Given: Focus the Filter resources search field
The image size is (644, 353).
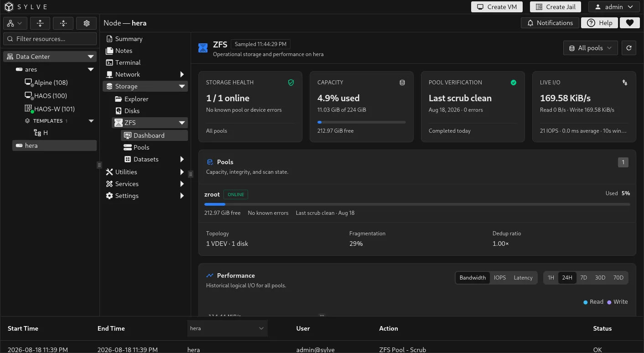Looking at the screenshot, I should tap(50, 39).
